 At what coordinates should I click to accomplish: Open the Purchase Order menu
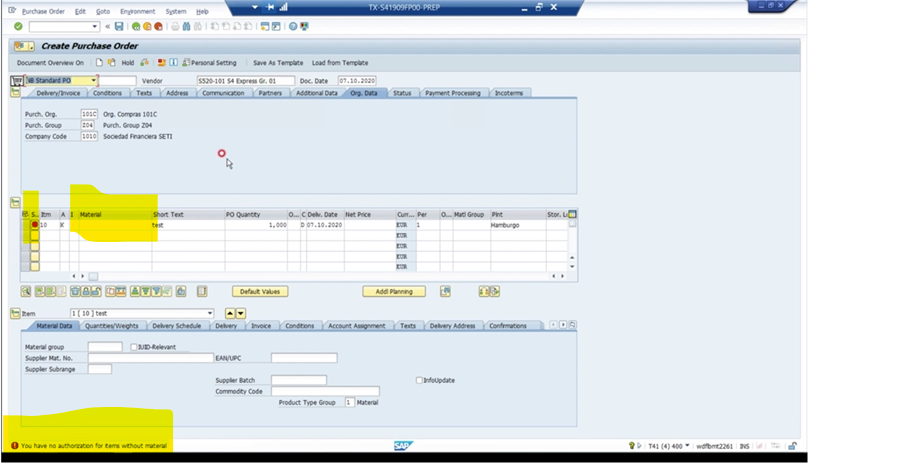point(43,12)
